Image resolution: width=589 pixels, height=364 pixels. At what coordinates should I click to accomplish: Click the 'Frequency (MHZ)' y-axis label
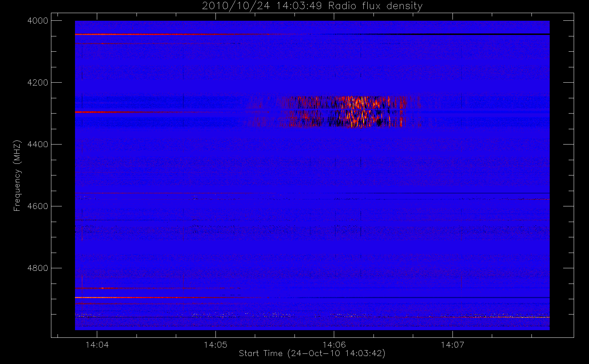click(x=17, y=175)
